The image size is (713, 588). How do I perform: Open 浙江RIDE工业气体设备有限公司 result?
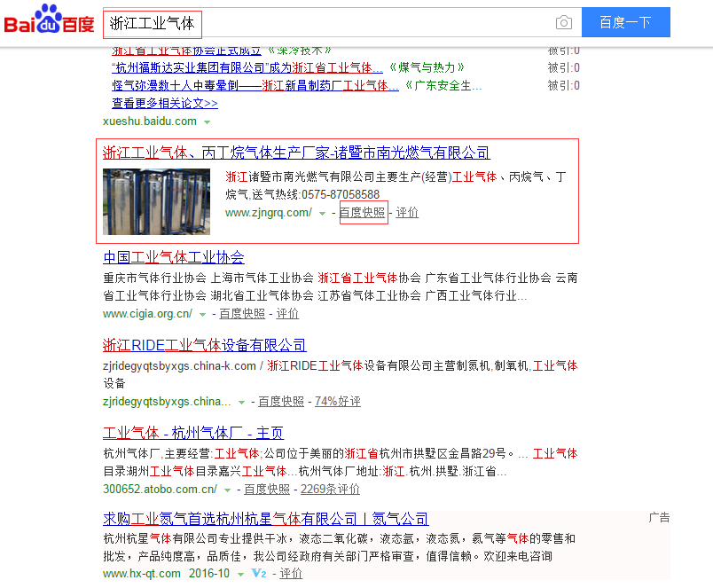(205, 345)
